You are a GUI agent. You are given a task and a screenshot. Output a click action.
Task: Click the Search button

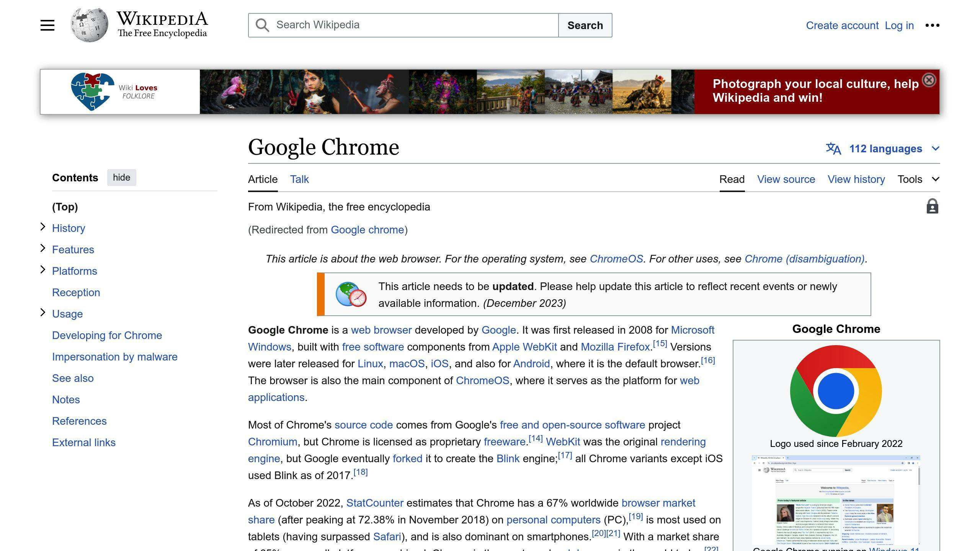click(585, 25)
